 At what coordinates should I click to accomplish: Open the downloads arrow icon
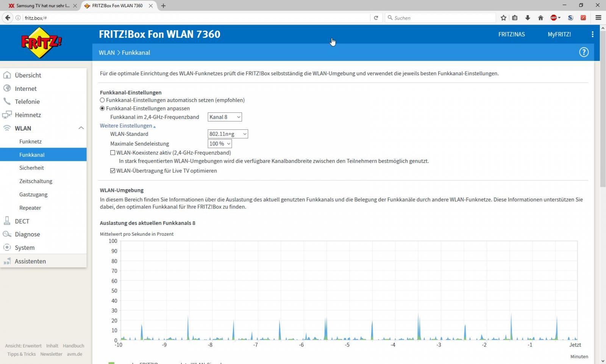[528, 18]
